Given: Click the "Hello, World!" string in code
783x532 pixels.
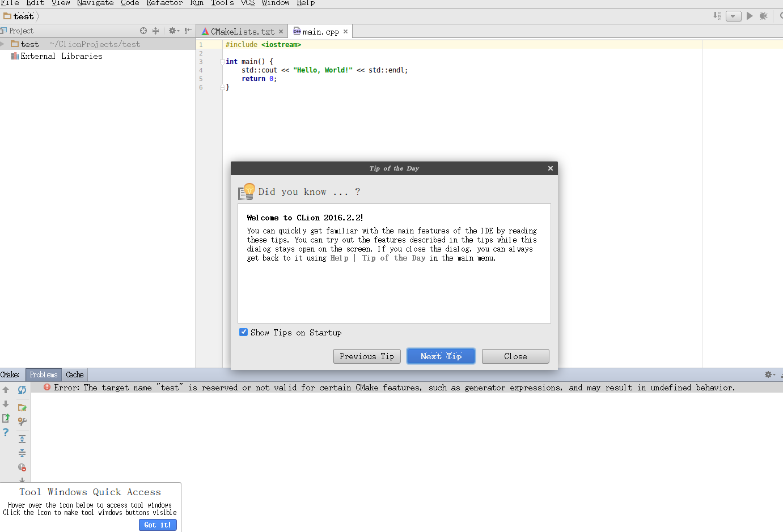Looking at the screenshot, I should 323,70.
